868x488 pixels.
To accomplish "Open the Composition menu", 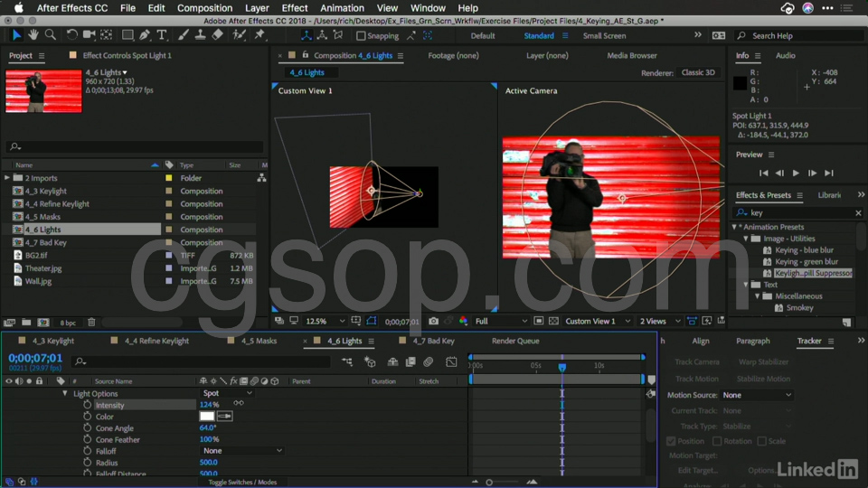I will (x=204, y=8).
